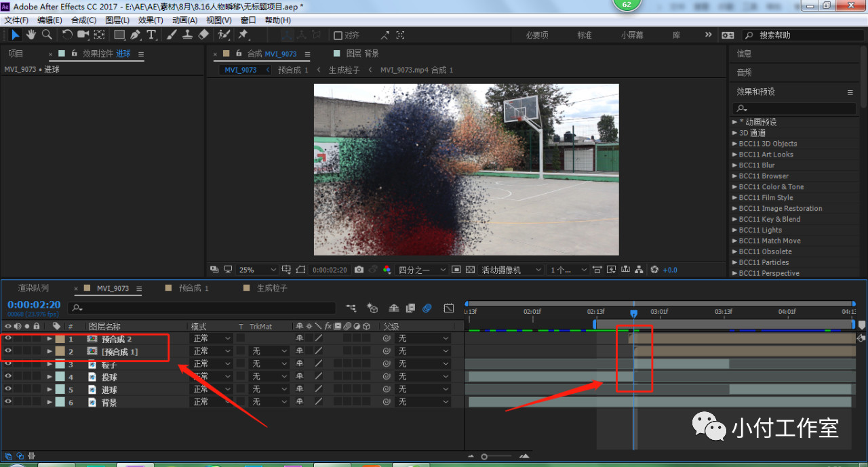Screen dimensions: 868x467
Task: Select the Rectangle shape tool
Action: point(119,35)
